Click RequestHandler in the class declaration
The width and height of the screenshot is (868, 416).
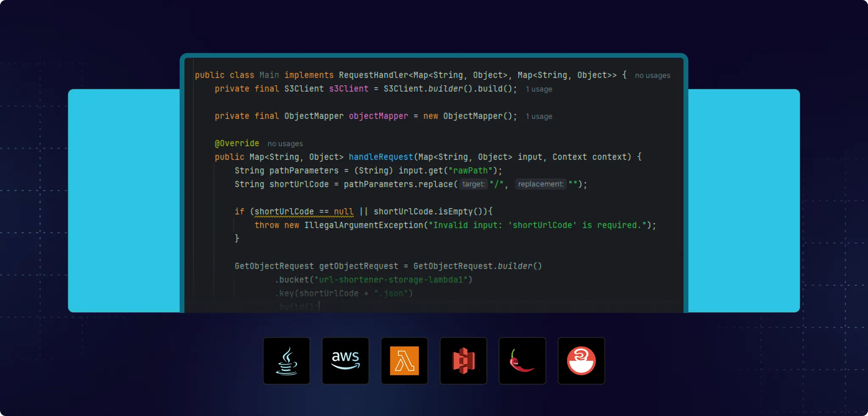[x=373, y=75]
